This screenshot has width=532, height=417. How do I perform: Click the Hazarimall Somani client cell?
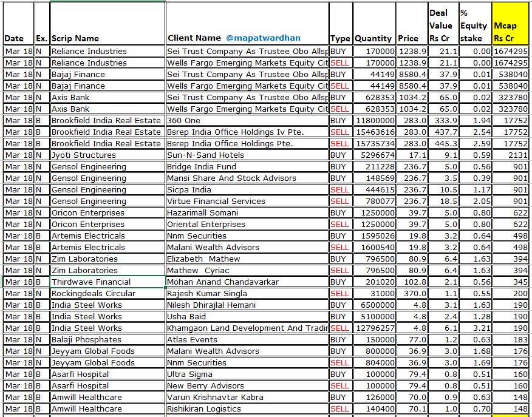(247, 213)
